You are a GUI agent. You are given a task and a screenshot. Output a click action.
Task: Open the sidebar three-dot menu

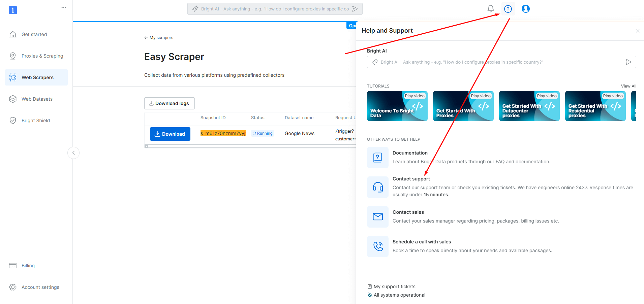[x=64, y=7]
